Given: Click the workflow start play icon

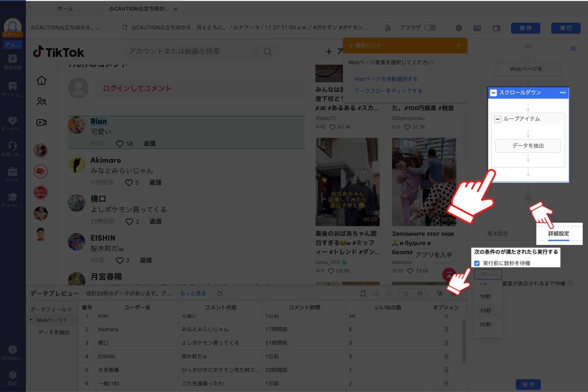Looking at the screenshot, I should pos(528,47).
